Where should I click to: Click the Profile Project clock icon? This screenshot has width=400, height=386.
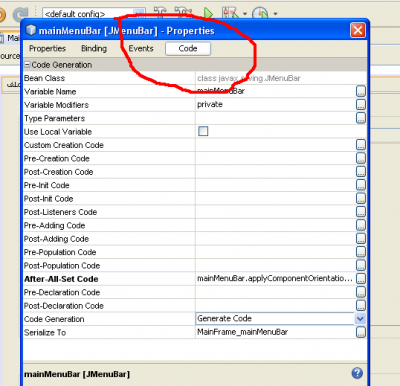(260, 14)
